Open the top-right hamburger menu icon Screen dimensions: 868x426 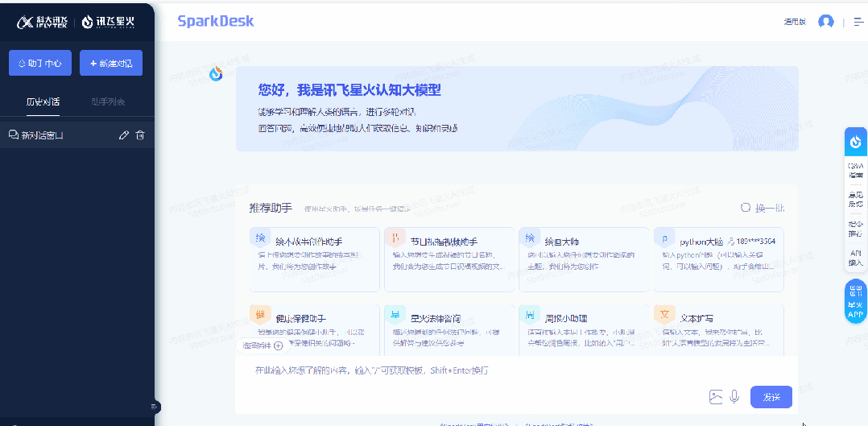pyautogui.click(x=858, y=23)
